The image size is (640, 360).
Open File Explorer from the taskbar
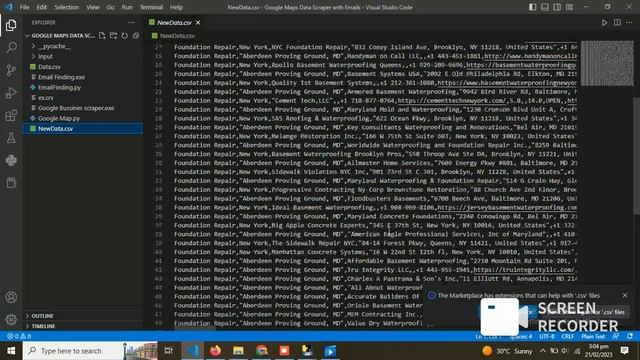238,351
